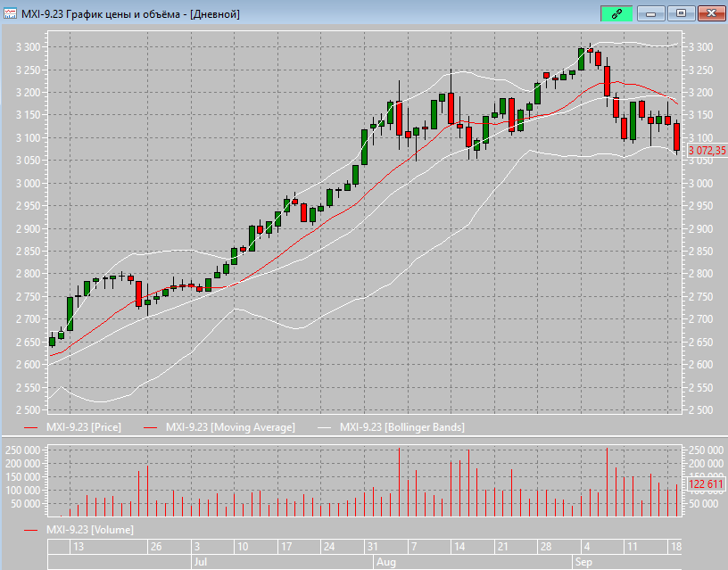Click date 24 on the time axis
The image size is (728, 570).
pyautogui.click(x=329, y=546)
